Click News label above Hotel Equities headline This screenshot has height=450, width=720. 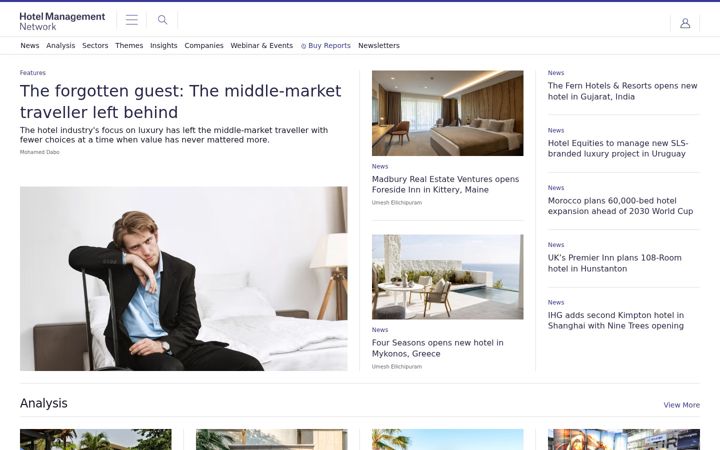coord(556,130)
